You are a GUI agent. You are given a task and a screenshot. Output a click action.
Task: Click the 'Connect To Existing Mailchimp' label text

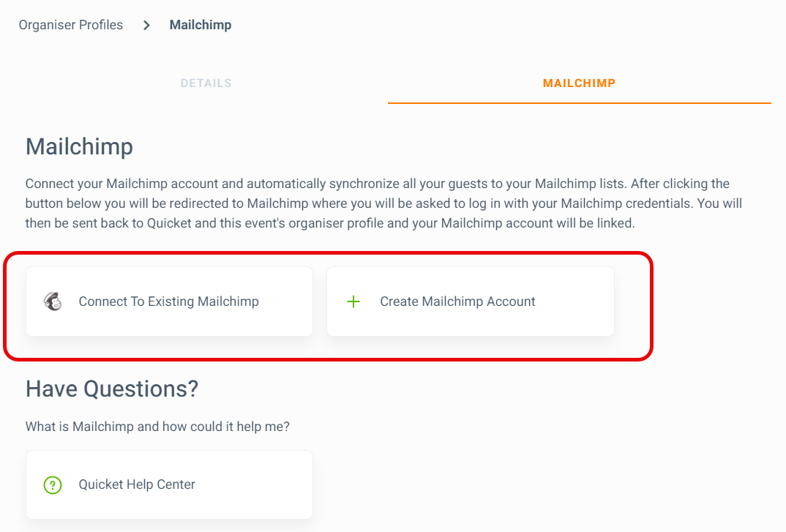[x=169, y=301]
